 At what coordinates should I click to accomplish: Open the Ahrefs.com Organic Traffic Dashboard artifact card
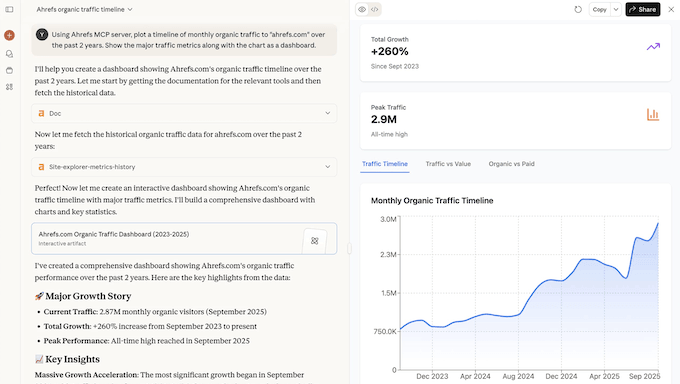[184, 239]
